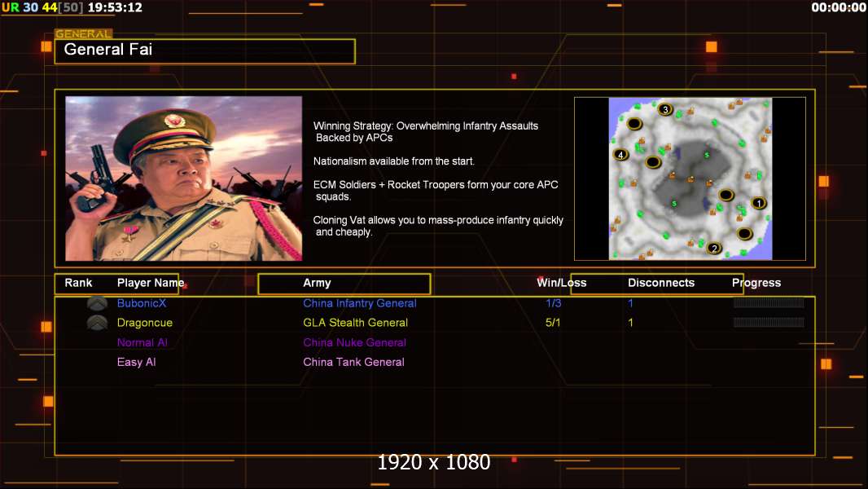
Task: Click the UR indicator in the overlay
Action: [x=10, y=7]
